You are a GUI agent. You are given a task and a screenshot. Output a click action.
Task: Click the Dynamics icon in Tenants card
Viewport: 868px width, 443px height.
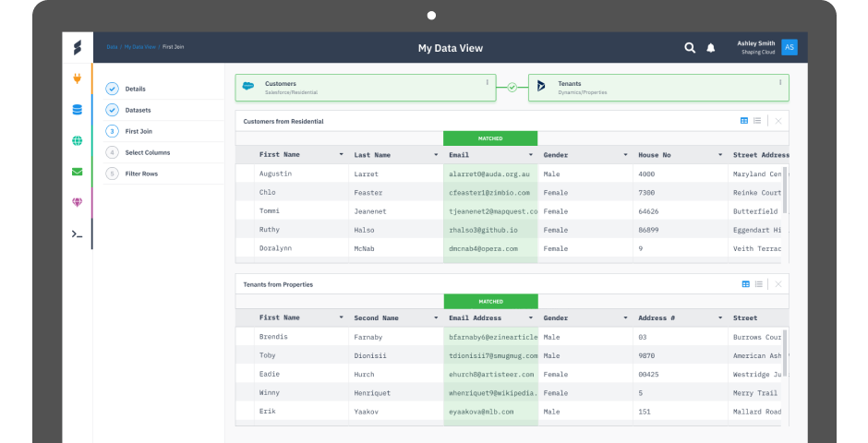click(x=541, y=86)
